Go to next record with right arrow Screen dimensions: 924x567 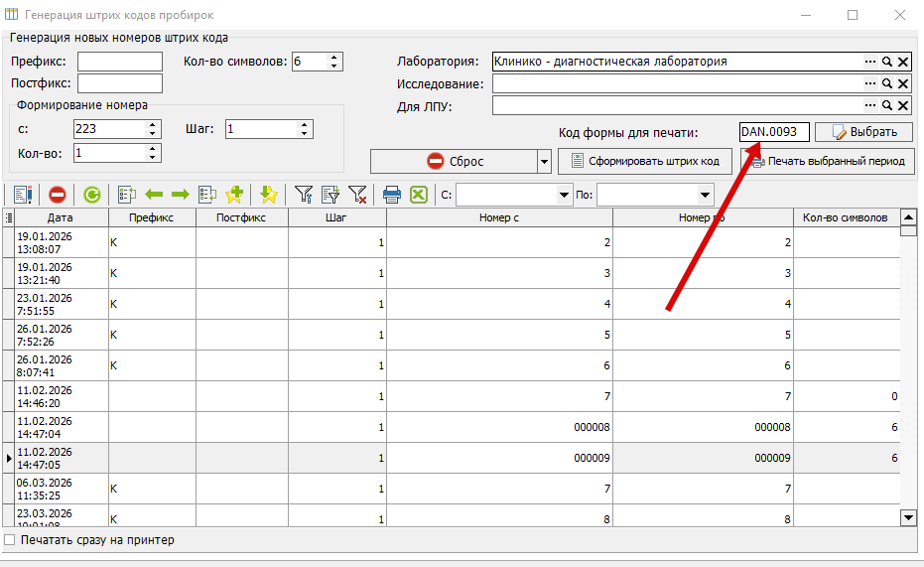(x=181, y=195)
